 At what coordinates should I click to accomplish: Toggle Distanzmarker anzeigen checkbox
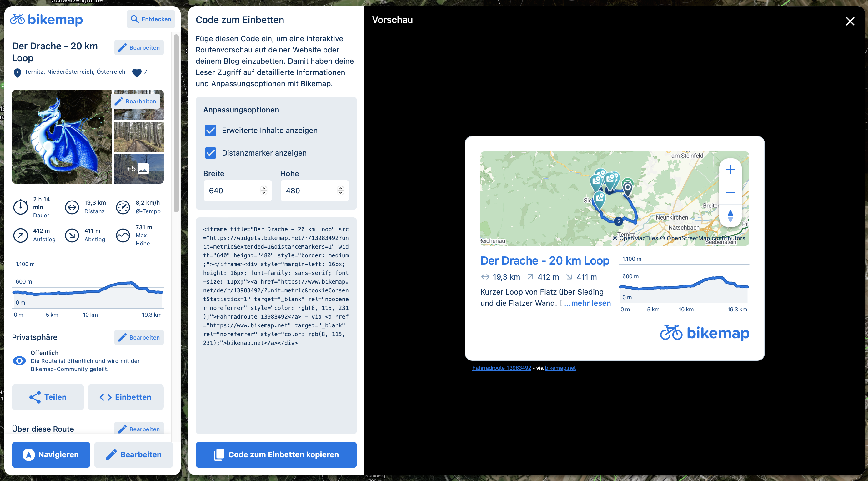tap(211, 153)
